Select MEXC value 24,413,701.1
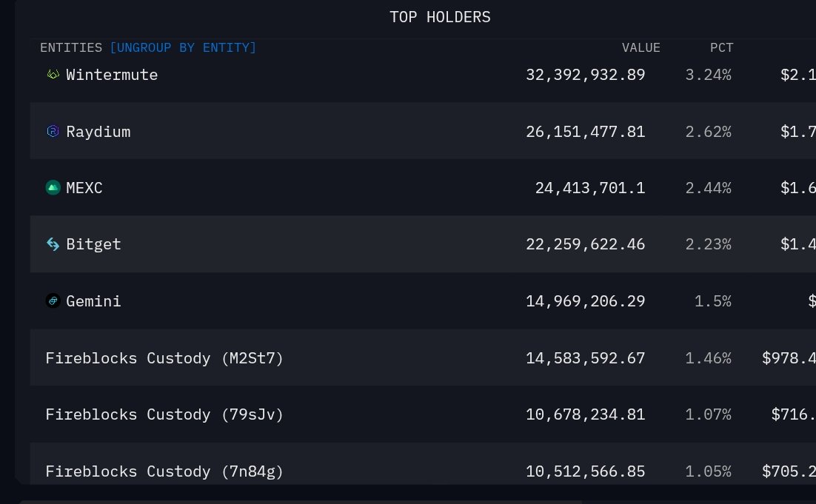 pyautogui.click(x=590, y=188)
